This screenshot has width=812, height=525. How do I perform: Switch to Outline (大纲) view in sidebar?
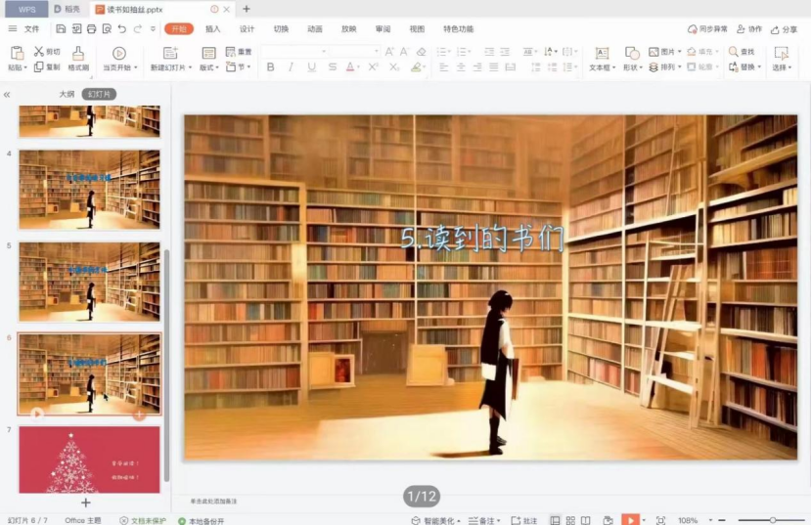67,94
